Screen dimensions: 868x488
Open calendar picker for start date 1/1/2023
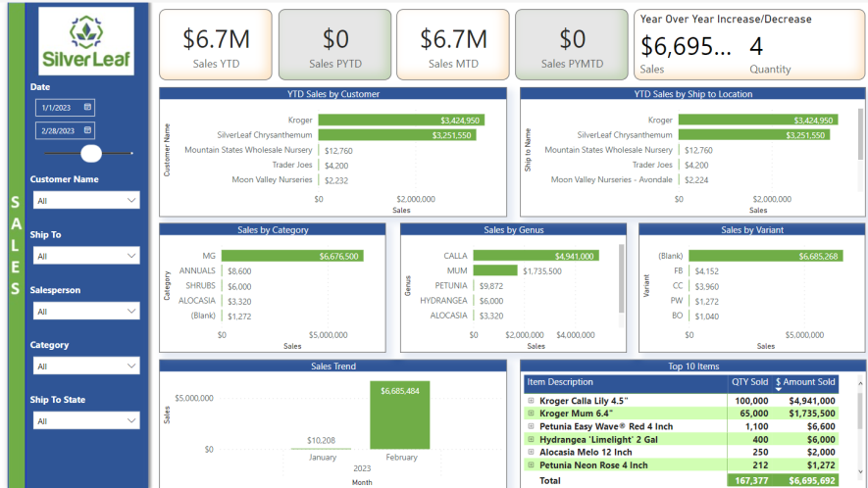click(x=87, y=107)
